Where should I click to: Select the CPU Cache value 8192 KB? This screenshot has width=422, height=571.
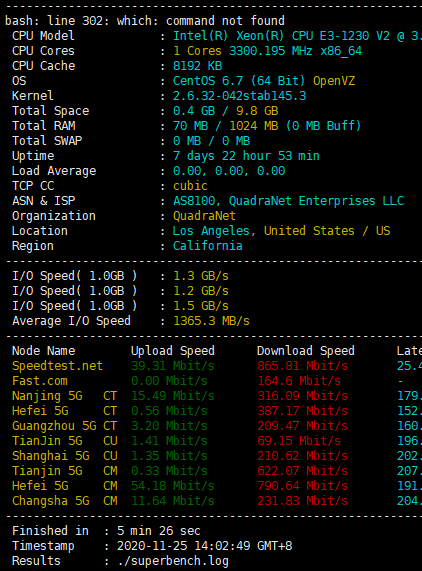point(197,66)
